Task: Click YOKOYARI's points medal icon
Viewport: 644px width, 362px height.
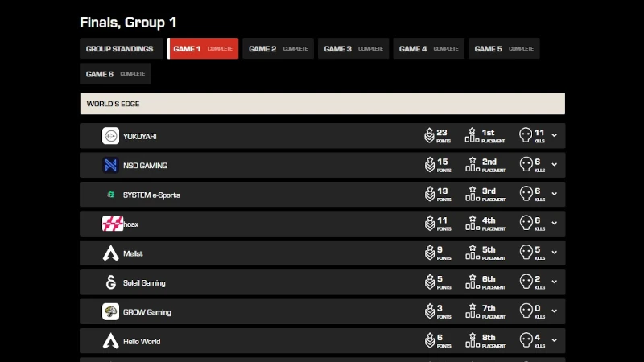Action: click(429, 135)
